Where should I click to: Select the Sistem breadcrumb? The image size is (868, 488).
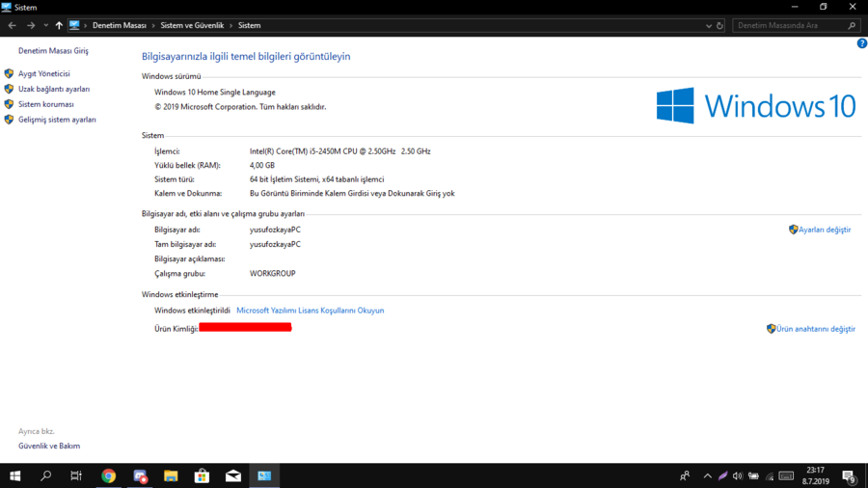click(x=249, y=25)
